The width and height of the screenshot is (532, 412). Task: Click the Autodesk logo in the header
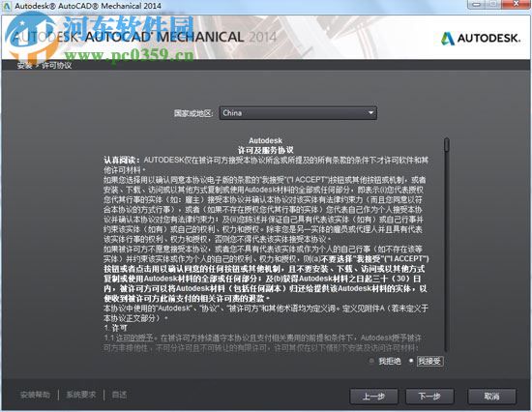coord(481,38)
